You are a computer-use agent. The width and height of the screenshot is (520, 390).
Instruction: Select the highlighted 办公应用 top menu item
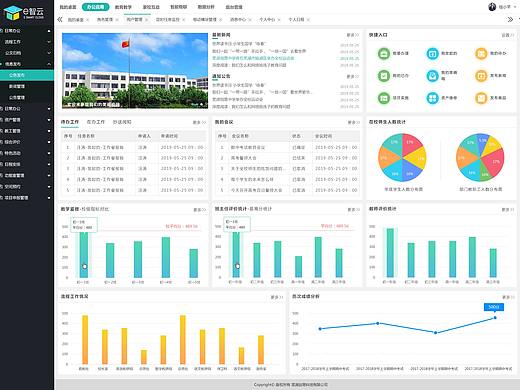(95, 7)
